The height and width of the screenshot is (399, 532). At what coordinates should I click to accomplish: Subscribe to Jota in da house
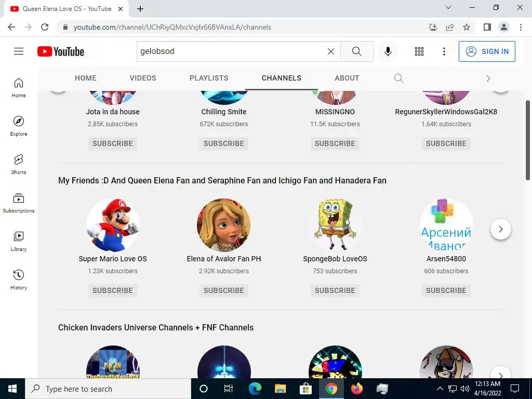coord(113,143)
